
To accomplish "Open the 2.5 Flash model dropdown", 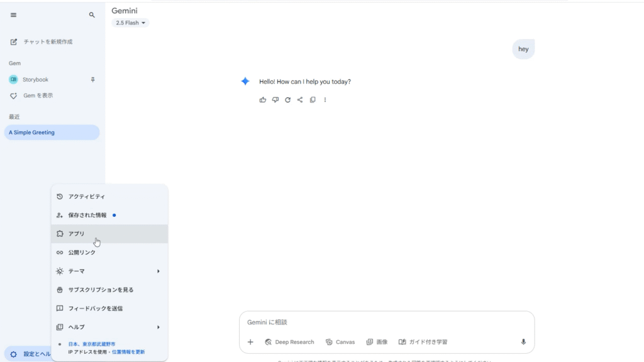I will pos(130,23).
